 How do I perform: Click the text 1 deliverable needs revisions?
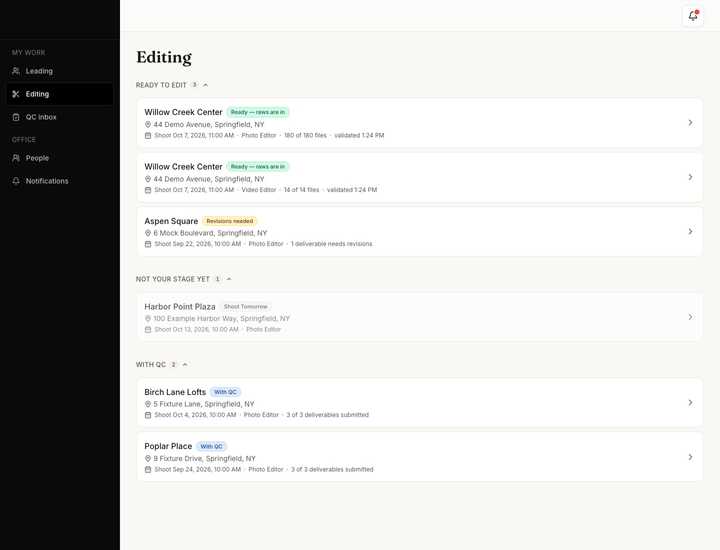[x=332, y=244]
